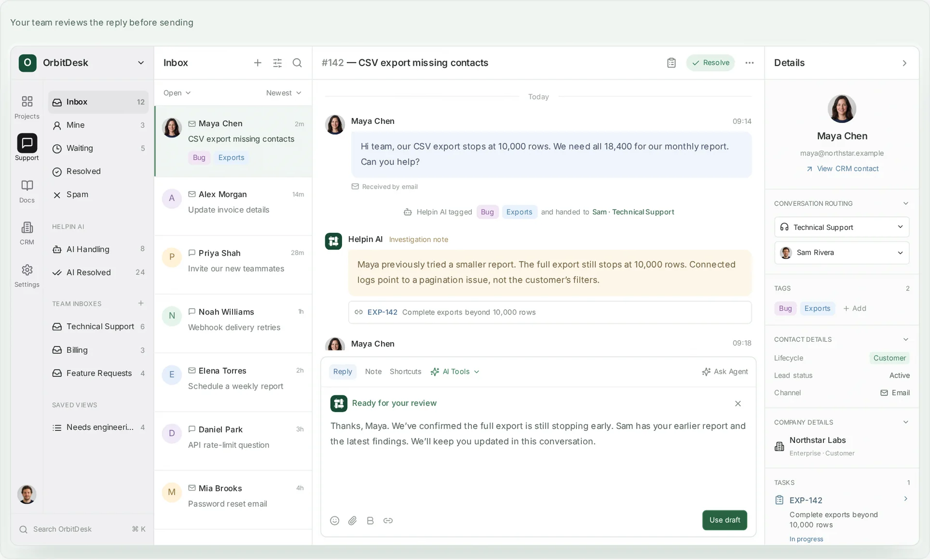Switch to the Note tab
Viewport: 930px width, 560px height.
pos(373,372)
